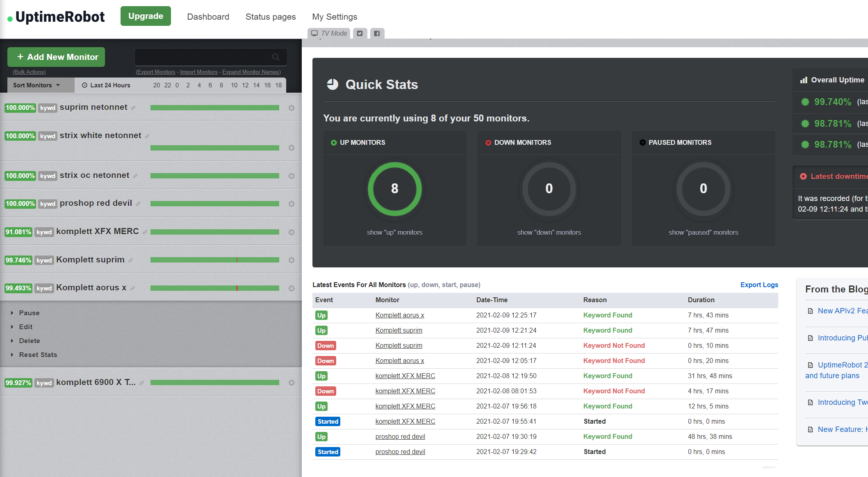Click komplett XFX MERC in 2021-02-08 08:01:53 row

(406, 391)
